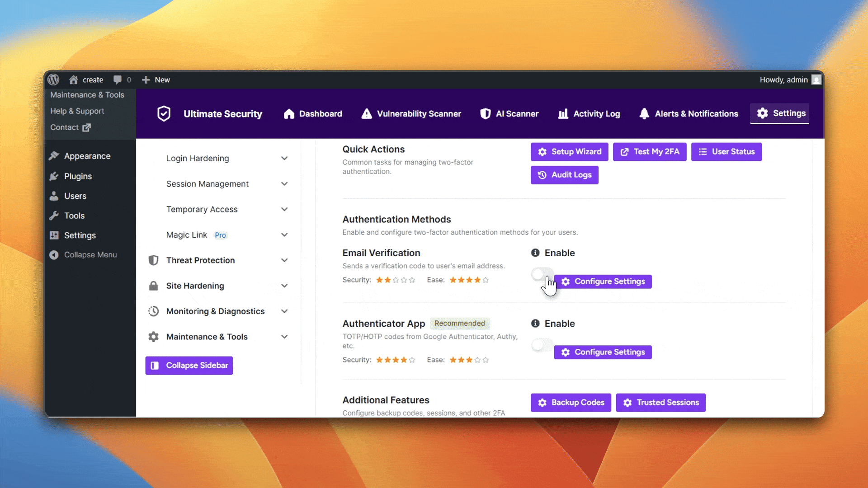The height and width of the screenshot is (488, 868).
Task: Expand the Site Hardening chevron
Action: pyautogui.click(x=284, y=286)
